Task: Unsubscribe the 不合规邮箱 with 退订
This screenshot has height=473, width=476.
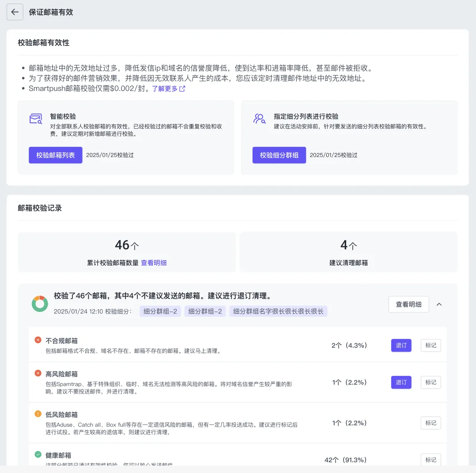Action: [x=401, y=345]
